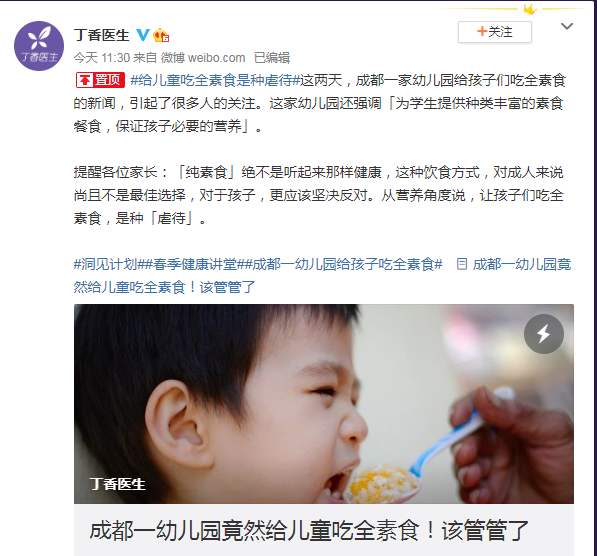The image size is (597, 556).
Task: Open hashtag #春季健康讲堂#
Action: [x=194, y=264]
